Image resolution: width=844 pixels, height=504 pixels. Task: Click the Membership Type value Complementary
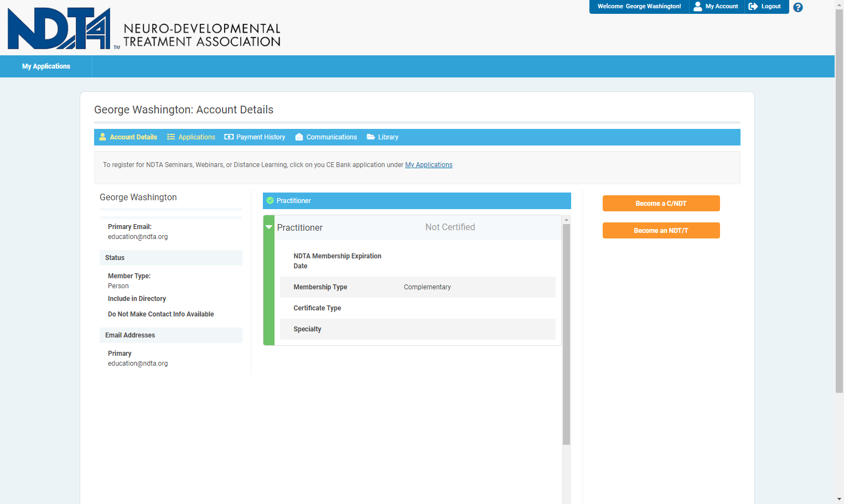[x=427, y=287]
